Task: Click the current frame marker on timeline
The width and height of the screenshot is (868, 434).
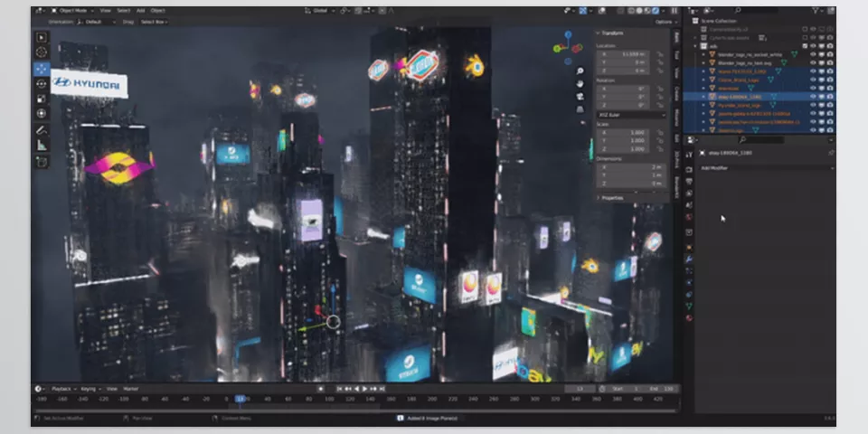Action: 241,399
